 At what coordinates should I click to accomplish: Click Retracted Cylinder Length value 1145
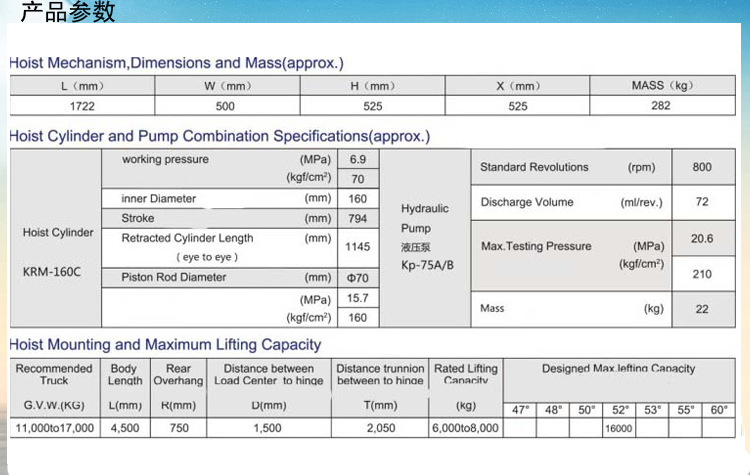click(359, 246)
